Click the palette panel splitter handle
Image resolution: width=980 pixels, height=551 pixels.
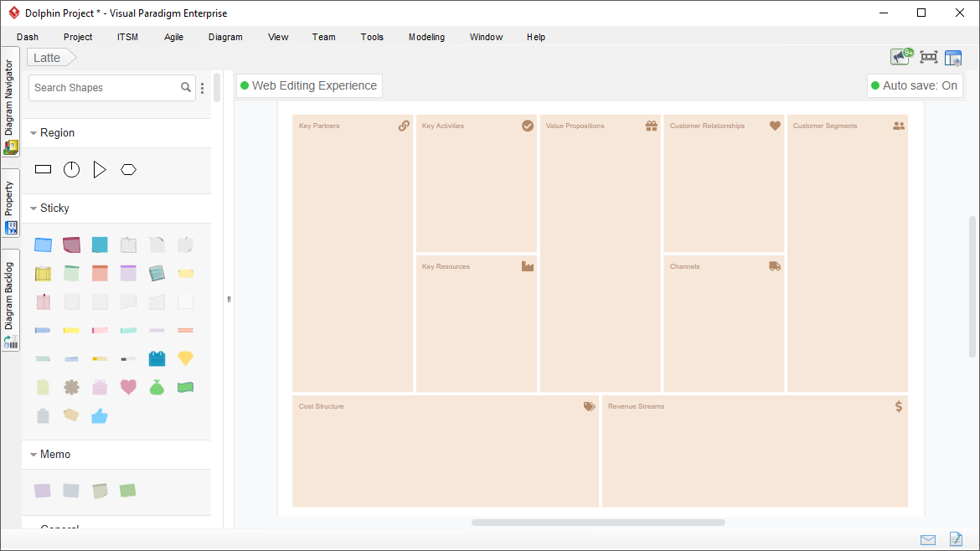pos(229,299)
